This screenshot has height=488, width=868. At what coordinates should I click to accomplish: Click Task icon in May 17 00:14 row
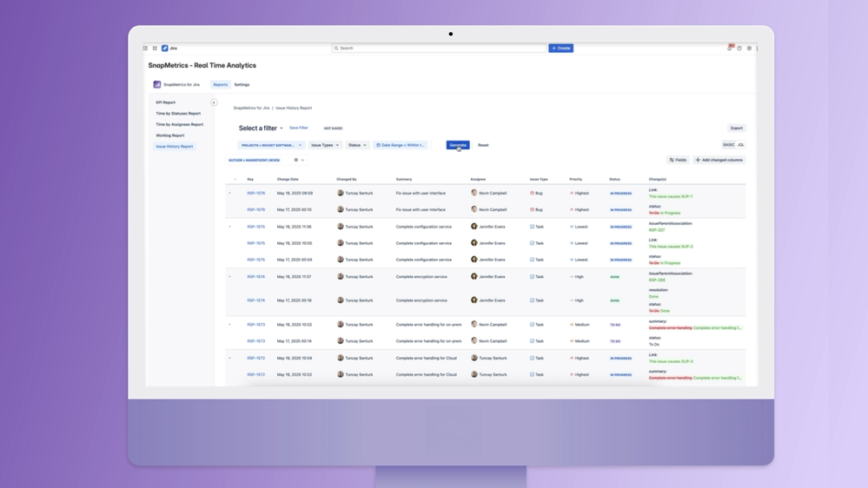(x=532, y=341)
